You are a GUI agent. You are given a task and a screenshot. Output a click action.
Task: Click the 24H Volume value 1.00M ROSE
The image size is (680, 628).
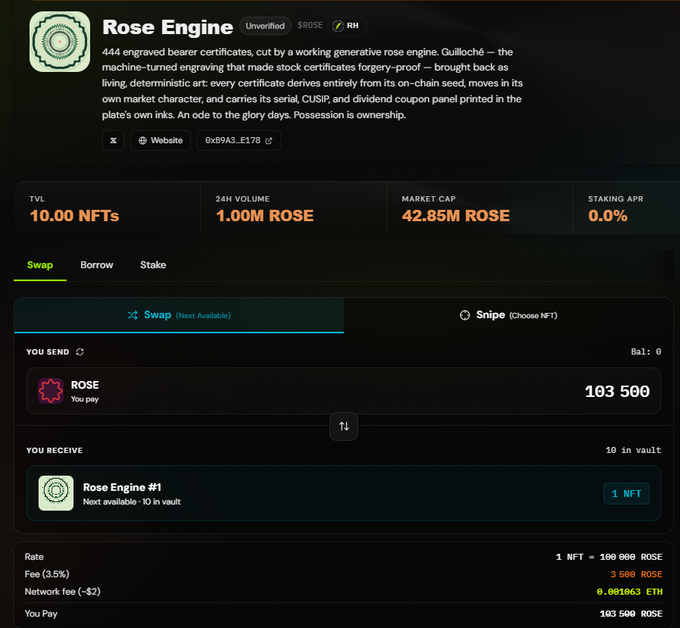265,216
